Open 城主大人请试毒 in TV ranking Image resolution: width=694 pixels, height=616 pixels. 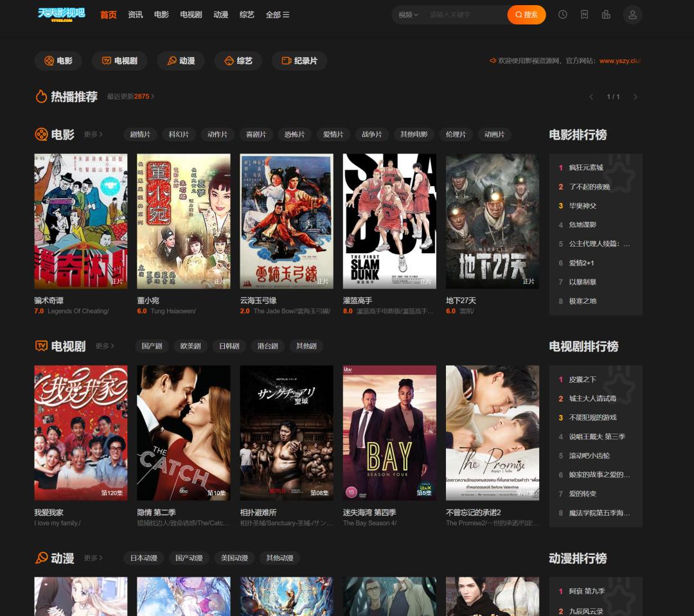(x=592, y=398)
